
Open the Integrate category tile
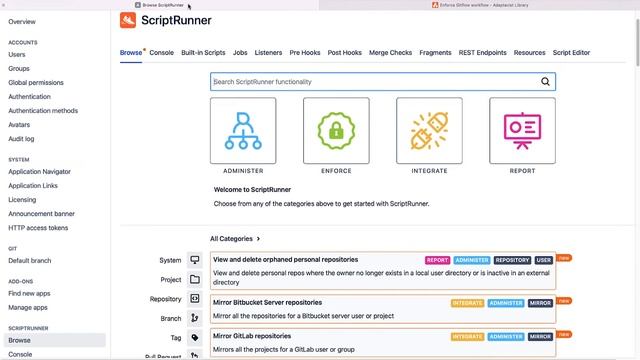point(429,131)
